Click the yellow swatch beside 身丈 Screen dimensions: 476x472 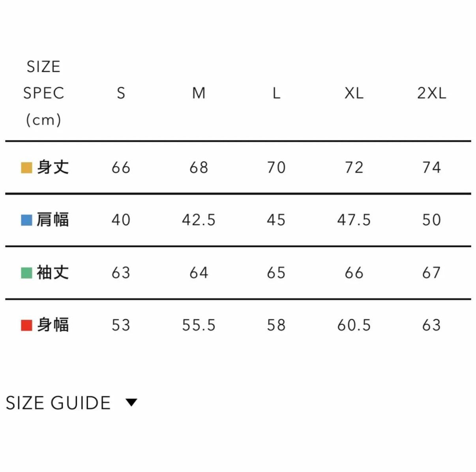click(x=26, y=167)
